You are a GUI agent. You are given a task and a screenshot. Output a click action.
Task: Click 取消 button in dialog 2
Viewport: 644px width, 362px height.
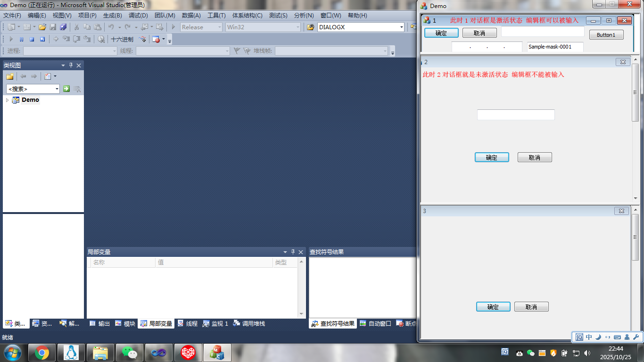(x=535, y=157)
